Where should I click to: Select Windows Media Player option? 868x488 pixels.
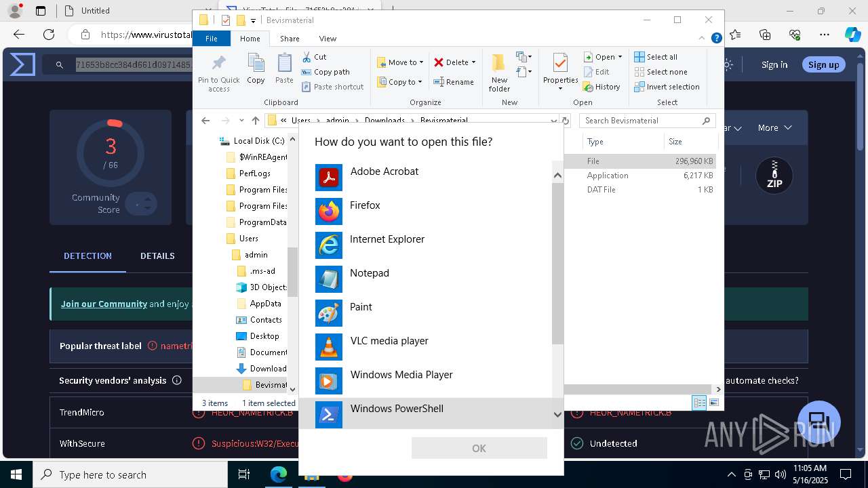pos(425,381)
